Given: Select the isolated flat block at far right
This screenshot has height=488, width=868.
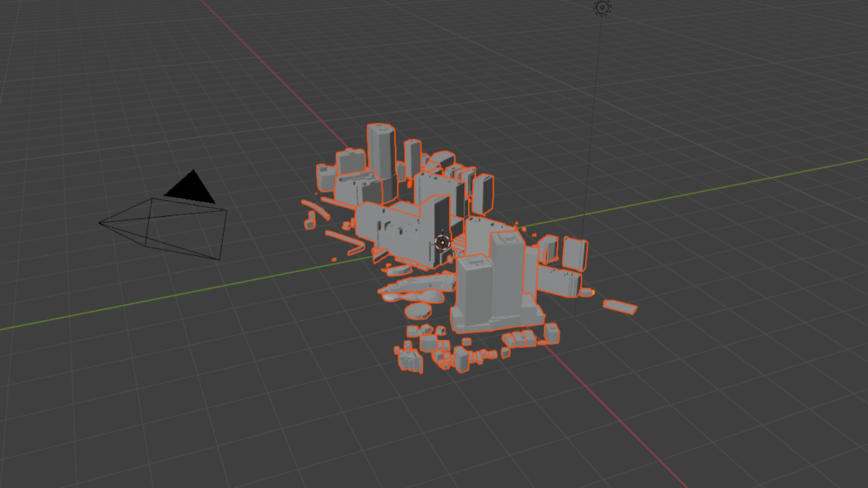Looking at the screenshot, I should click(x=620, y=306).
